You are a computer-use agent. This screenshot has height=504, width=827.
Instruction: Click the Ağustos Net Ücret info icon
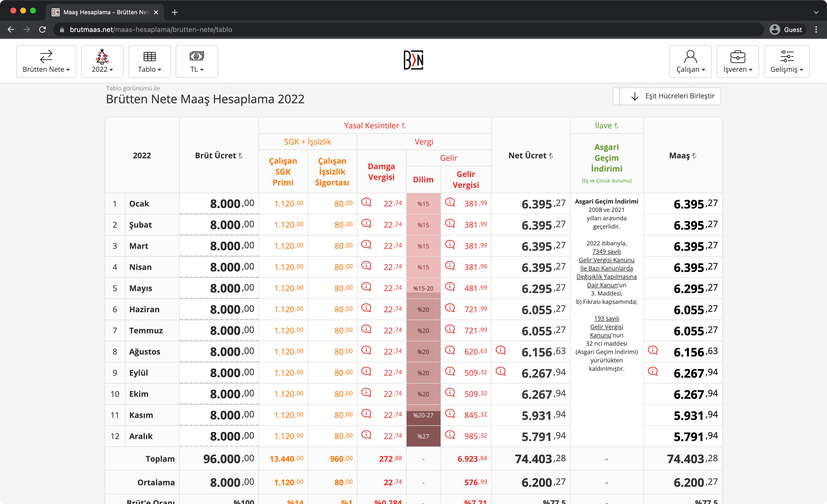click(x=500, y=350)
